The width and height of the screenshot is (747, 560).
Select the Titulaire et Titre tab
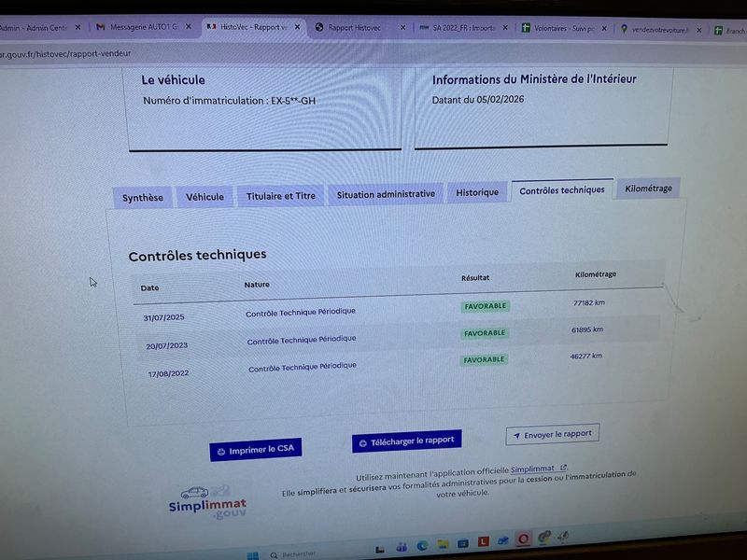280,196
